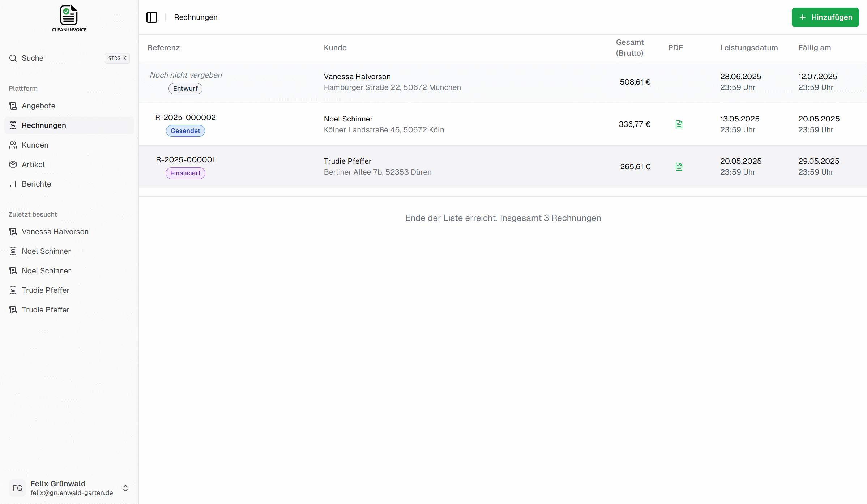Open PDF icon for invoice R-2025-000002
This screenshot has height=504, width=867.
(679, 124)
